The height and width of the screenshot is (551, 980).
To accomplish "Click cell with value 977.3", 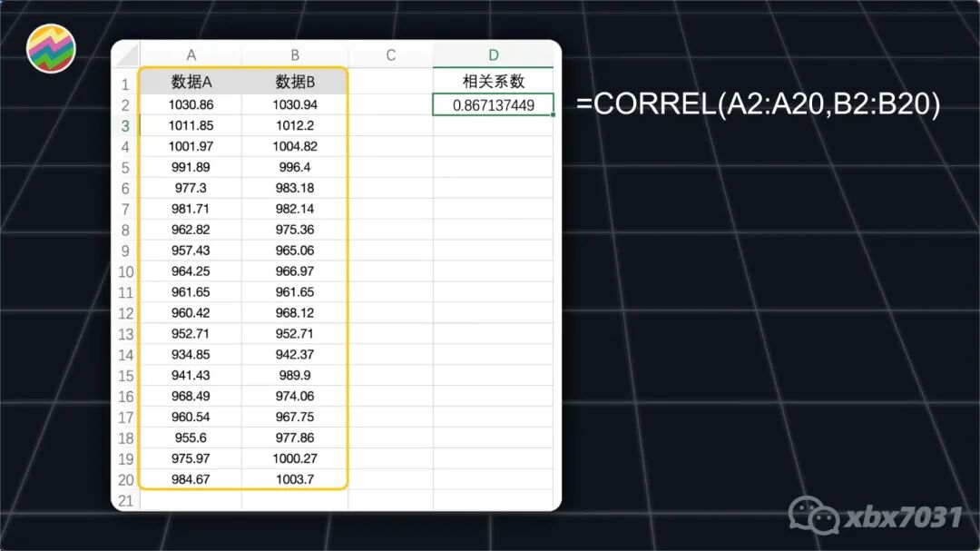I will point(191,188).
